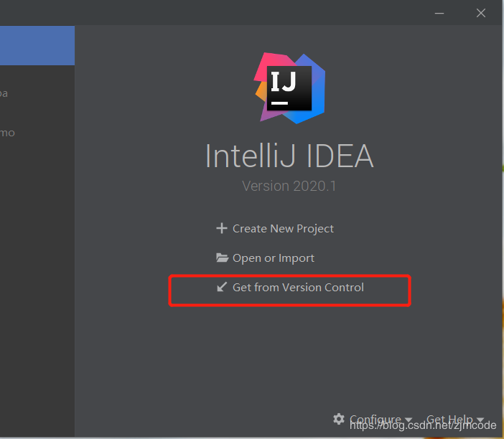This screenshot has height=439, width=504.
Task: Open the Get Help menu label
Action: point(449,420)
